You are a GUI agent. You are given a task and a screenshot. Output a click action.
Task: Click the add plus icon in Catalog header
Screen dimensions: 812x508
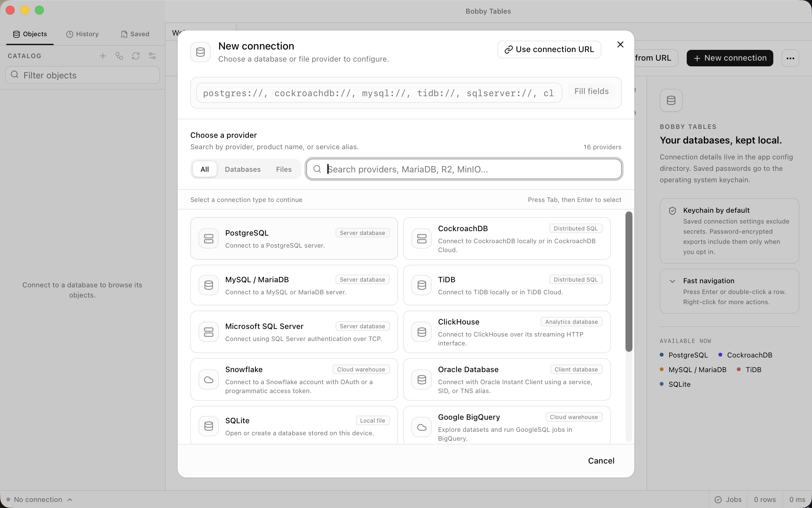tap(103, 56)
